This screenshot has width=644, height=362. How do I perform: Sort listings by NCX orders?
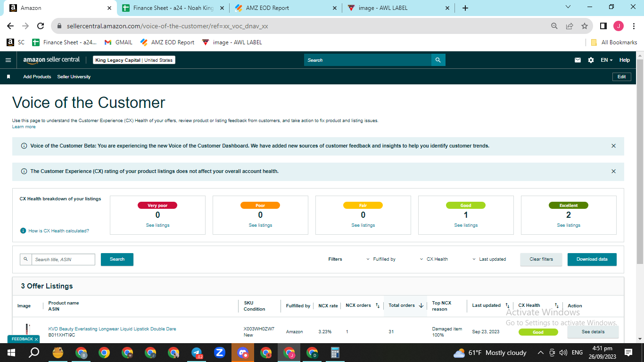[378, 305]
